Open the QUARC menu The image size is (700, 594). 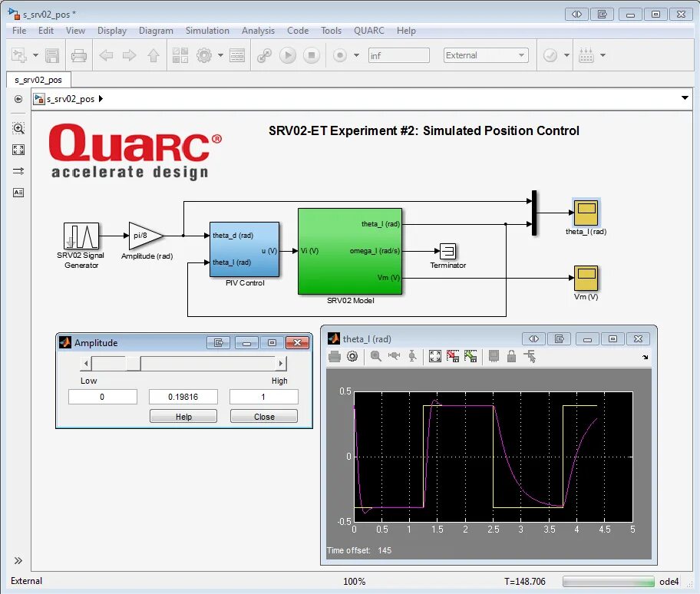[x=368, y=31]
